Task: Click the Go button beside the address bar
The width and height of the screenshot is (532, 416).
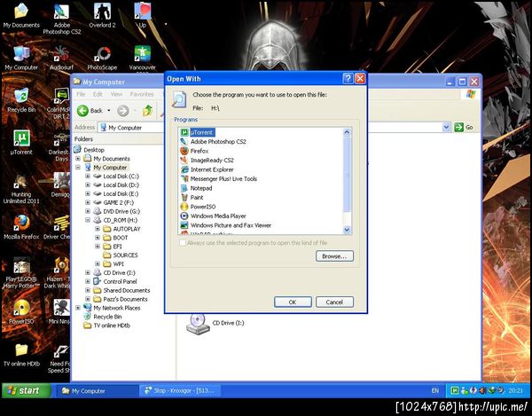Action: pos(464,127)
